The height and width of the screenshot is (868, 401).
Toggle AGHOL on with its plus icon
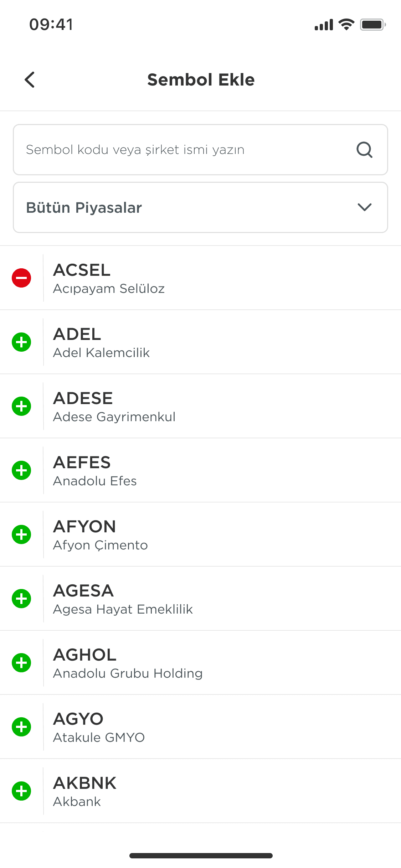click(21, 663)
